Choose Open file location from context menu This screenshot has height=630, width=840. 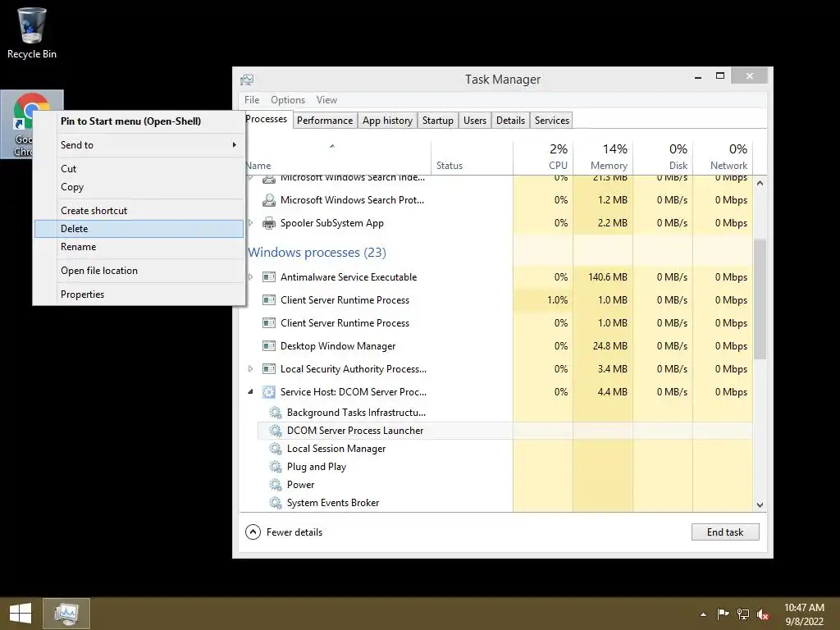point(139,271)
